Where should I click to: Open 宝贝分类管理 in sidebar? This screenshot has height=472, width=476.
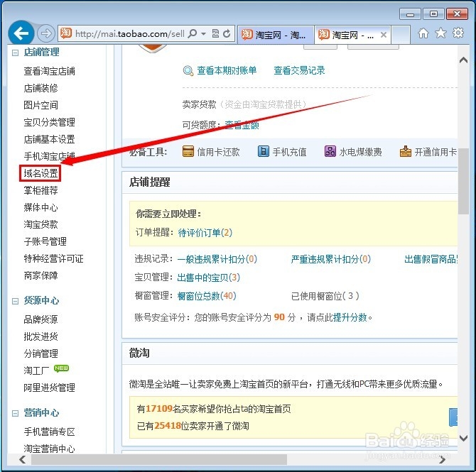coord(50,122)
